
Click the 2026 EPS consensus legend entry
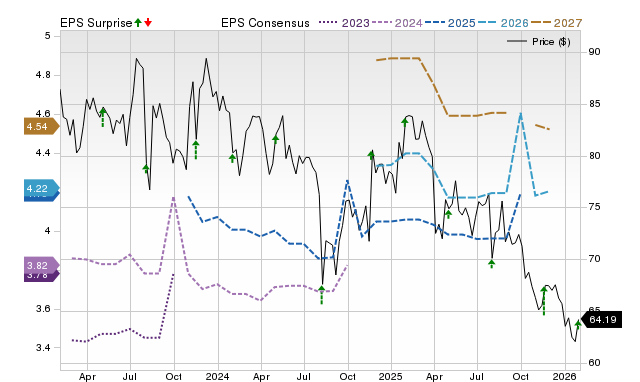click(x=503, y=23)
